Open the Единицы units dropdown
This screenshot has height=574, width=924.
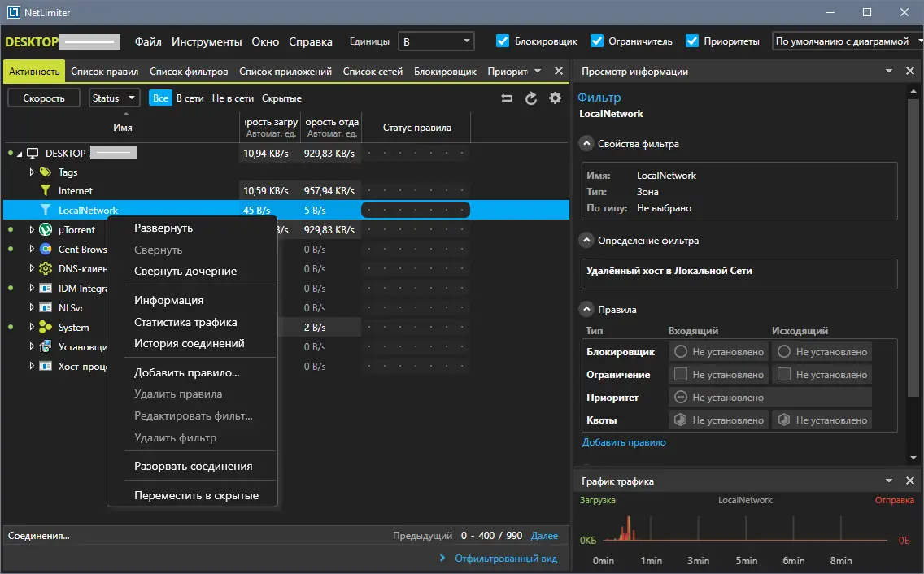coord(437,41)
